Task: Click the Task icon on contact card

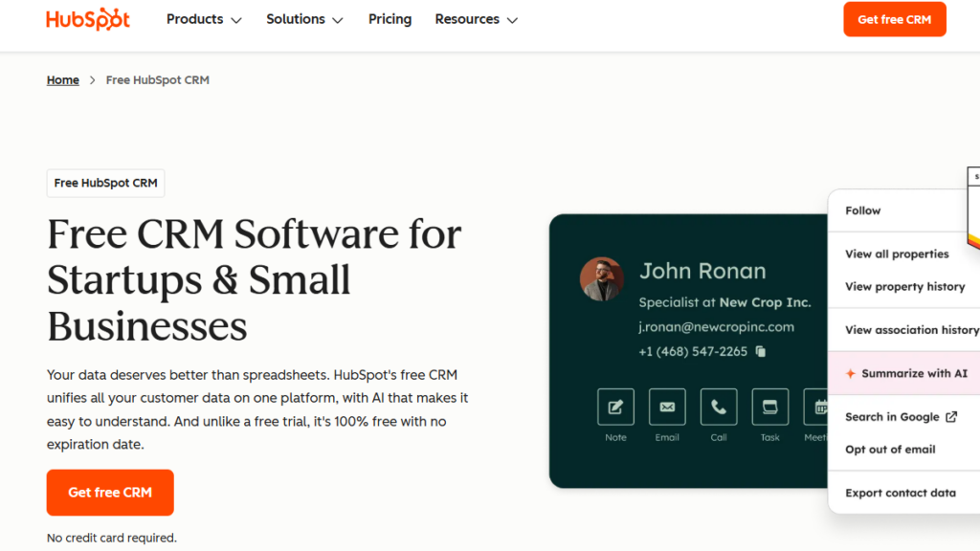Action: [x=770, y=407]
